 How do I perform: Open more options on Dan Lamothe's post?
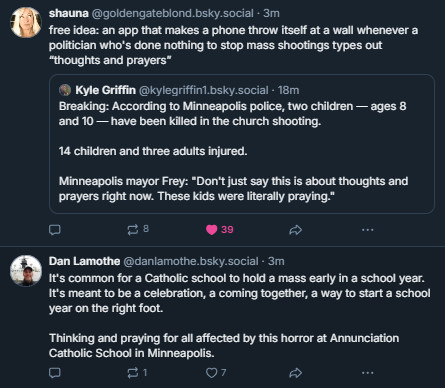point(368,373)
